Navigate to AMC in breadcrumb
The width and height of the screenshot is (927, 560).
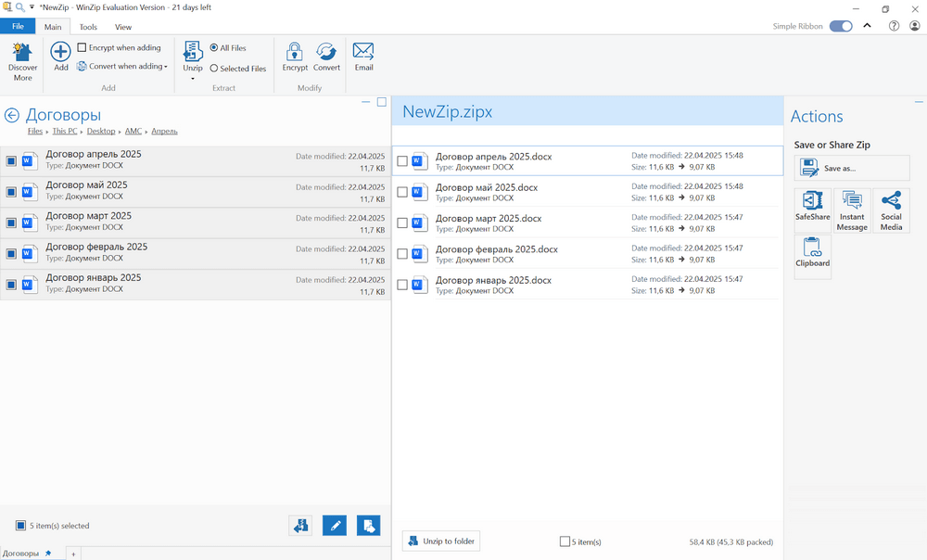[x=133, y=132]
